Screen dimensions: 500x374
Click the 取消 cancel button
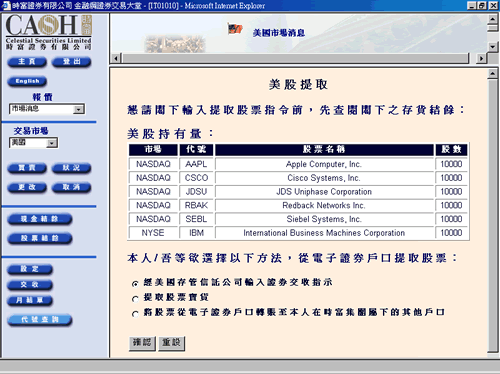[72, 187]
